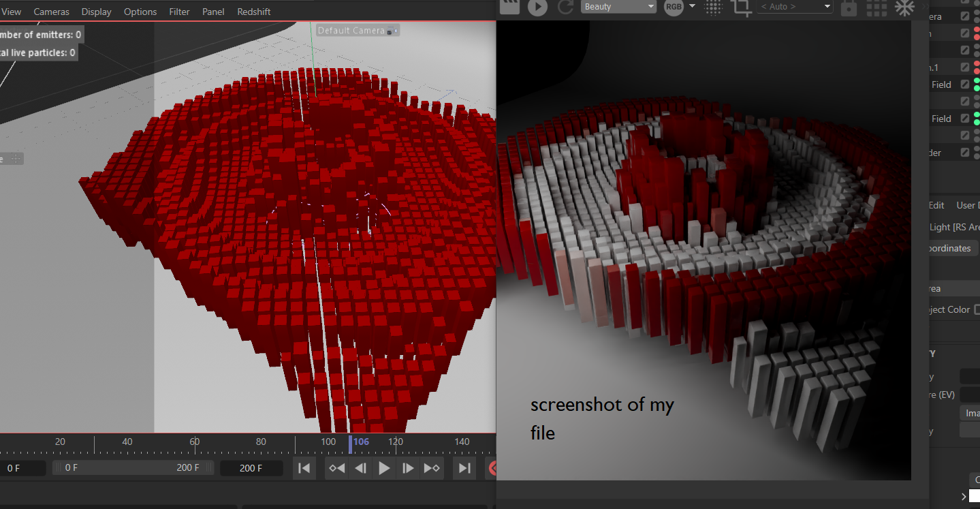The image size is (980, 509).
Task: Click the current frame 0 F field
Action: (x=22, y=468)
